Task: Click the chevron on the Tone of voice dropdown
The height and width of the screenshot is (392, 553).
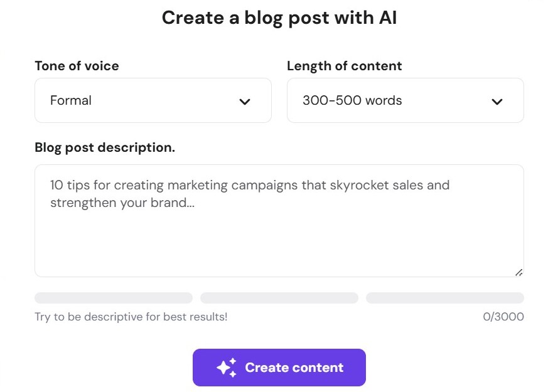Action: point(245,101)
